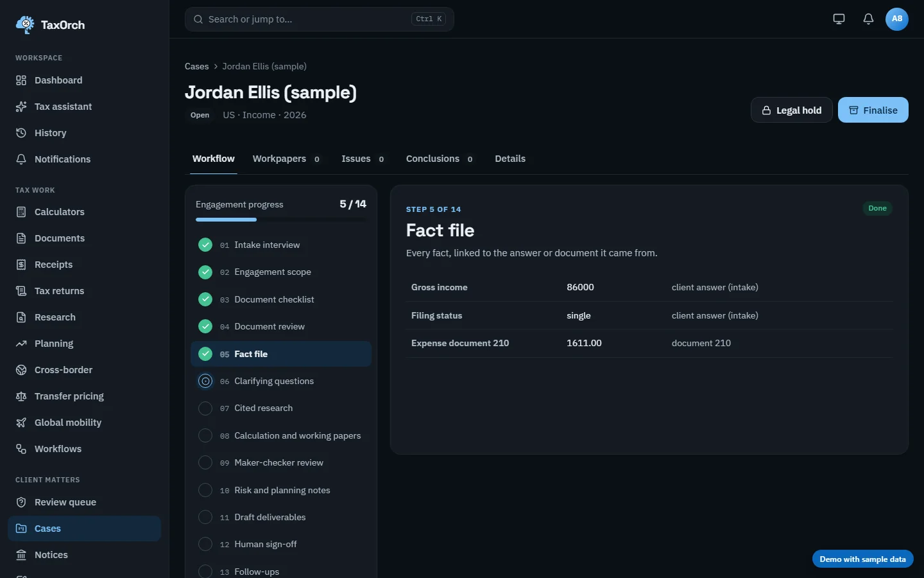The width and height of the screenshot is (924, 578).
Task: Click Demo with sample data badge
Action: (862, 559)
